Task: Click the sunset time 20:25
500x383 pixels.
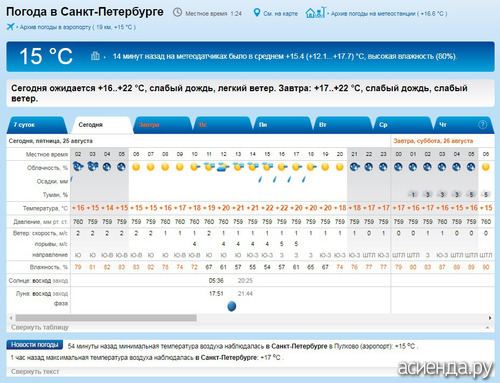Action: (x=245, y=281)
